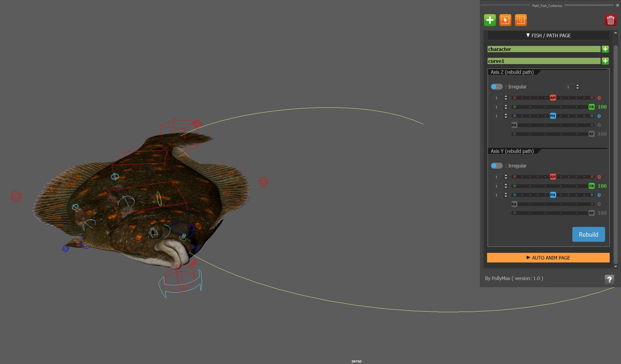
Task: Close the Path_Fish_Collector panel
Action: [x=617, y=5]
